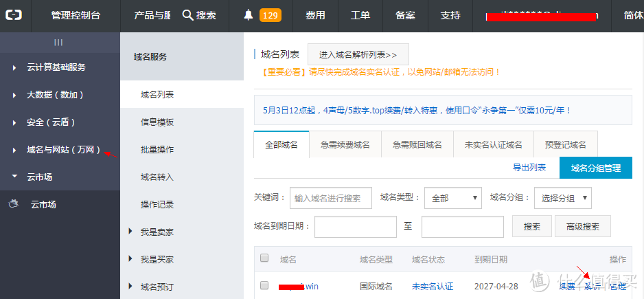Open 域名类型 dropdown

pos(453,198)
